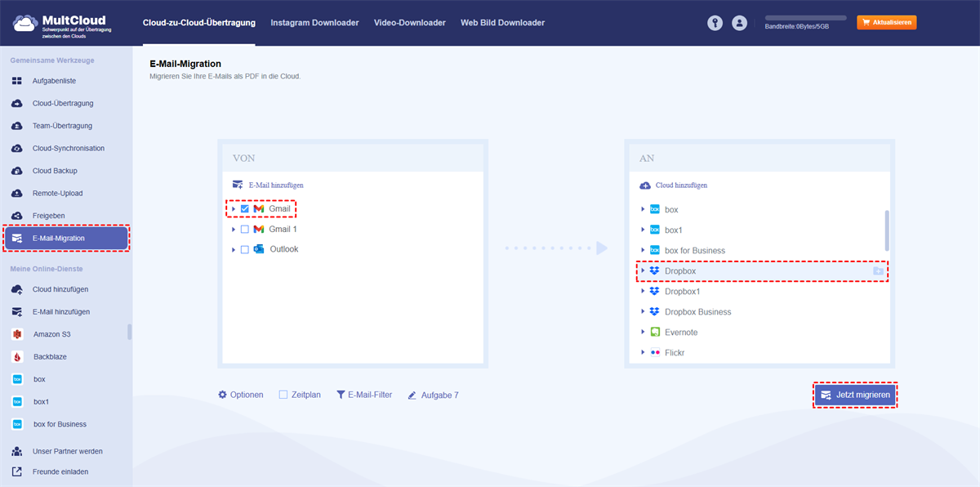Screen dimensions: 980x487
Task: Click the Outlook icon in VON list
Action: (x=259, y=249)
